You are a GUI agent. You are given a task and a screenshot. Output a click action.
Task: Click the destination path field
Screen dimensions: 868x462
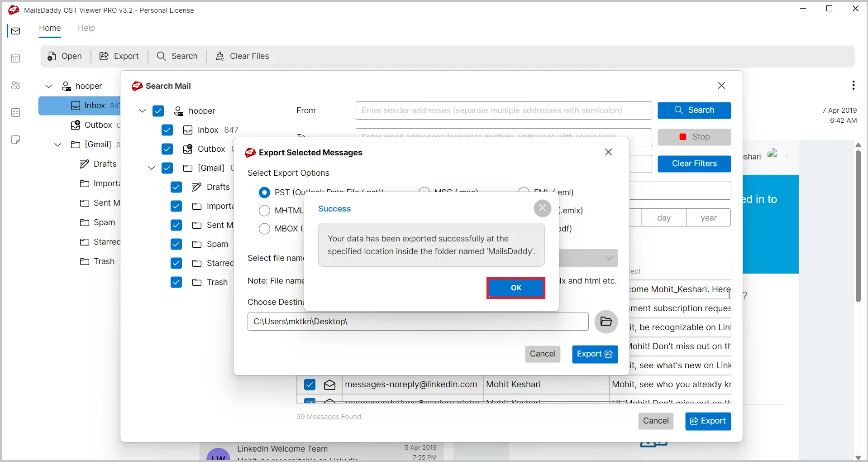[x=418, y=322]
